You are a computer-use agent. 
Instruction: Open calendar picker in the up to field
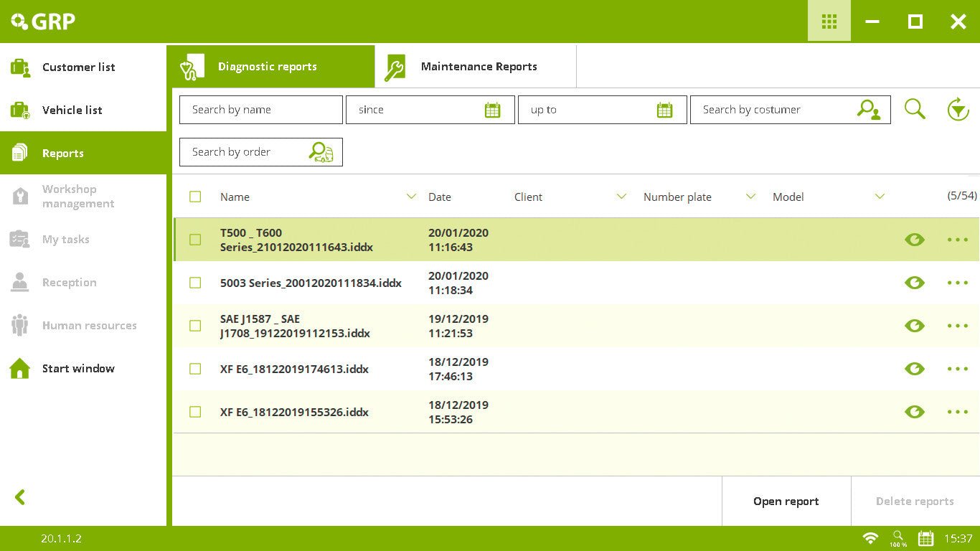(x=664, y=110)
